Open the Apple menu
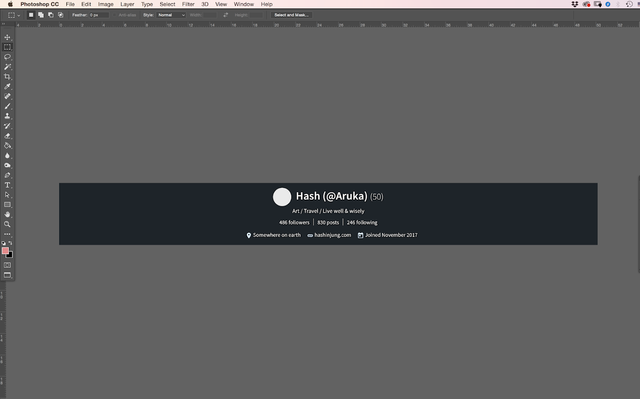Screen dimensions: 640x399 pyautogui.click(x=10, y=4)
